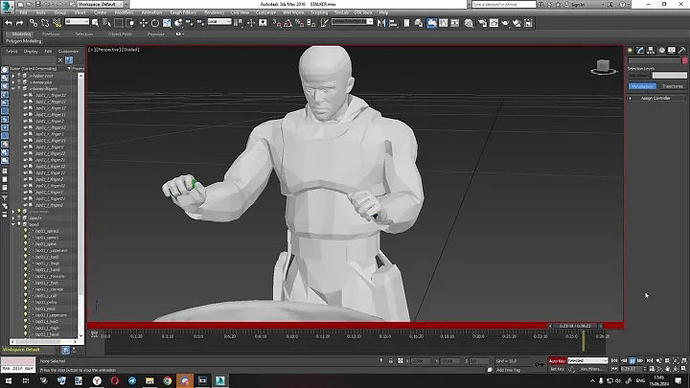Viewport: 690px width, 388px height.
Task: Expand the Assign Controller rollout
Action: (655, 98)
